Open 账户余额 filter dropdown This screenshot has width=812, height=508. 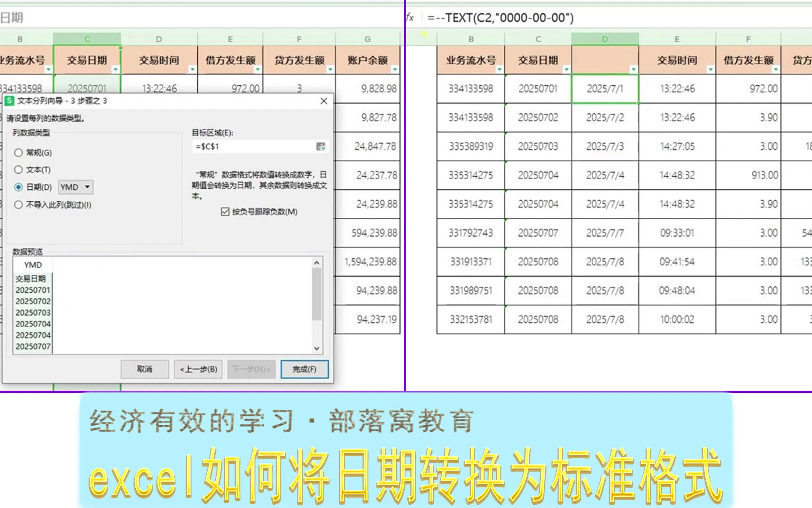[395, 70]
